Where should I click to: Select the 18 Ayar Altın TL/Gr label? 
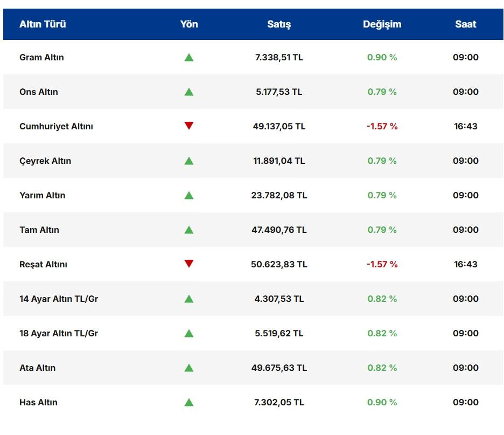(59, 333)
